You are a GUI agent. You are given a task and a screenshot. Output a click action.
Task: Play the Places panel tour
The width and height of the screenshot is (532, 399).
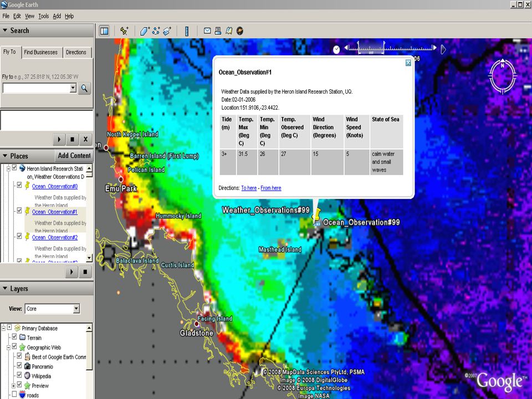pos(71,272)
